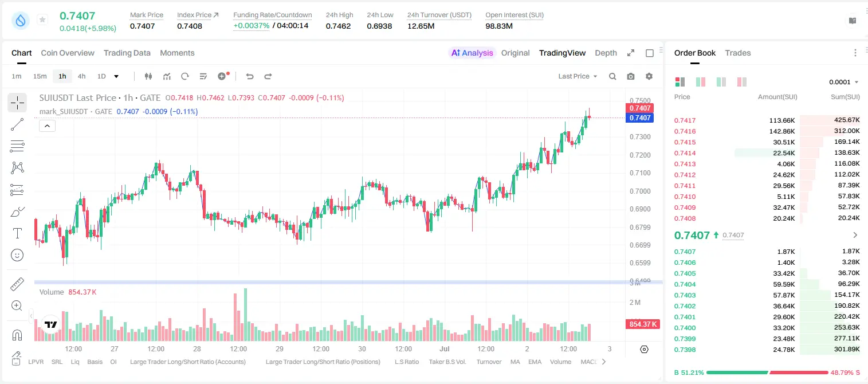Take a chart snapshot with camera icon
Image resolution: width=868 pixels, height=384 pixels.
[631, 76]
